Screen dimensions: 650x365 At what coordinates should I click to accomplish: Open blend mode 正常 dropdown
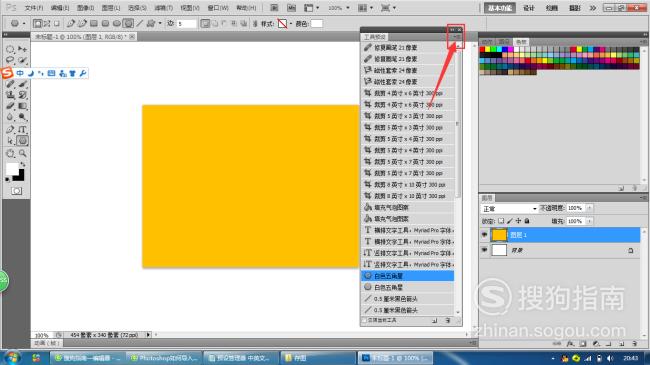pos(509,208)
